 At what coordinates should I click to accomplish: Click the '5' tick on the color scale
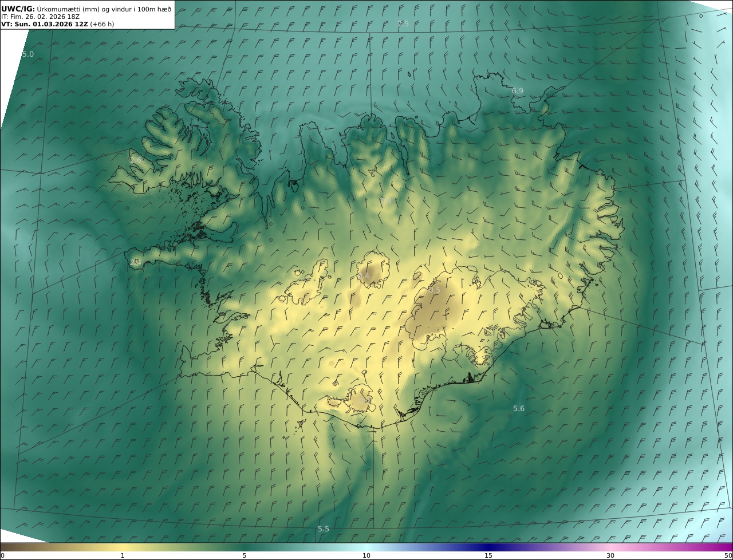tap(245, 555)
